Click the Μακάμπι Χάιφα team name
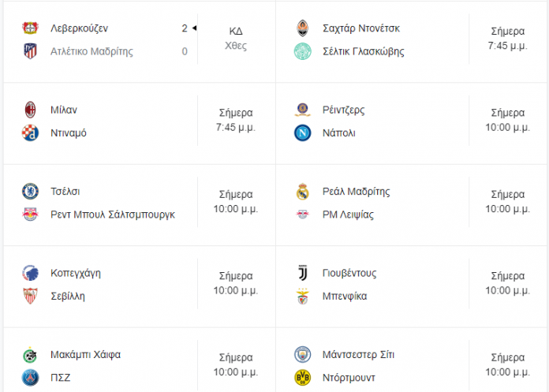The height and width of the screenshot is (392, 549). pos(85,355)
